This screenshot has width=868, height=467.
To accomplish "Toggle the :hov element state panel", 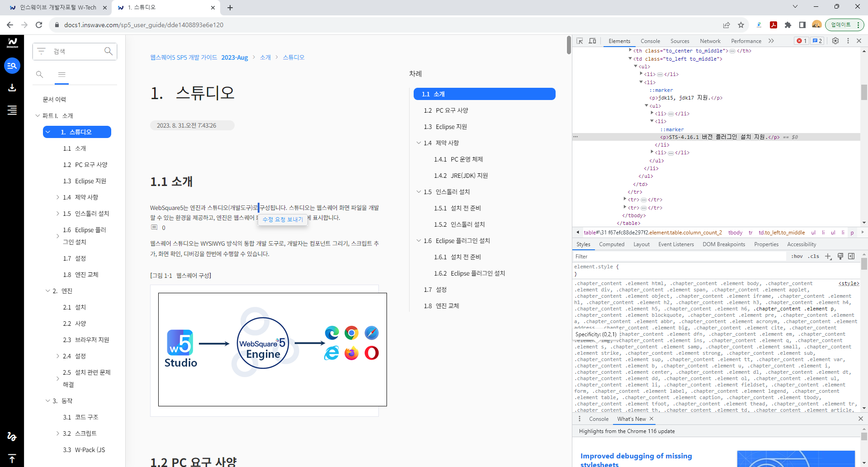I will (x=797, y=256).
